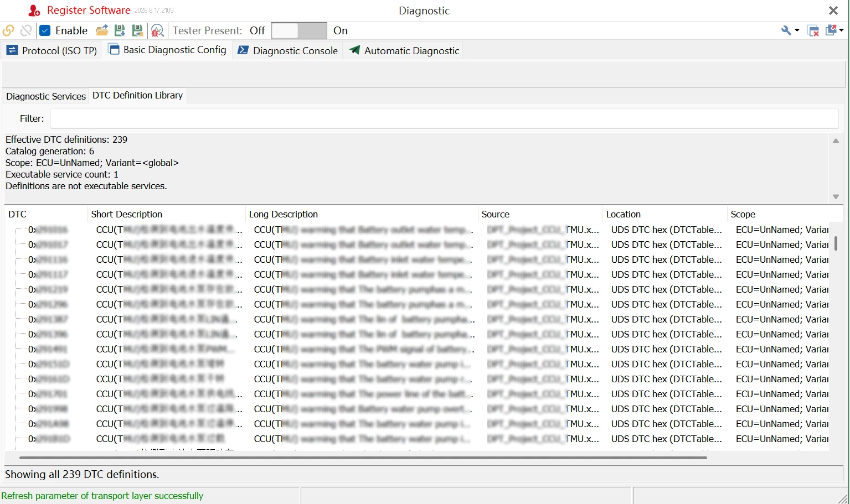The image size is (850, 504).
Task: Click the Automatic Diagnostic green plane icon
Action: [354, 50]
